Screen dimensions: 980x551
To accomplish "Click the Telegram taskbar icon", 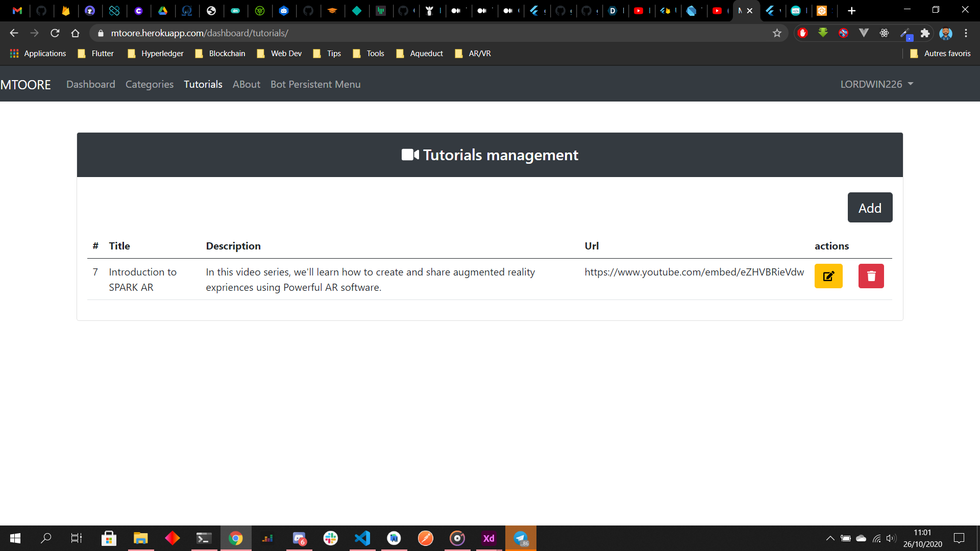I will pyautogui.click(x=521, y=538).
